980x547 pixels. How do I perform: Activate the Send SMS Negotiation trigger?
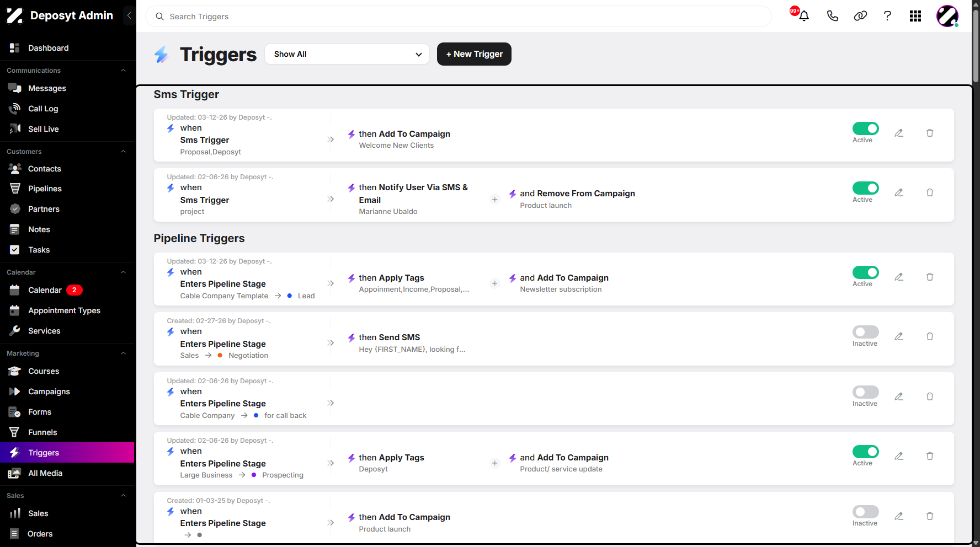(866, 332)
